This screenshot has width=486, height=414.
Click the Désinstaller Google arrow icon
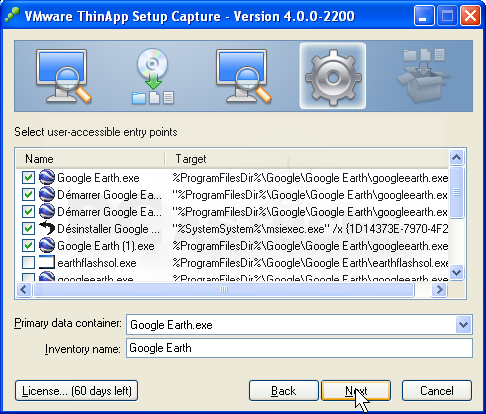pos(47,228)
